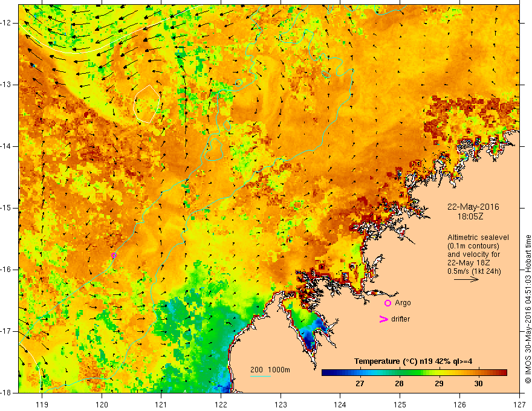Click longitude axis label 126
The image size is (532, 411).
(459, 404)
